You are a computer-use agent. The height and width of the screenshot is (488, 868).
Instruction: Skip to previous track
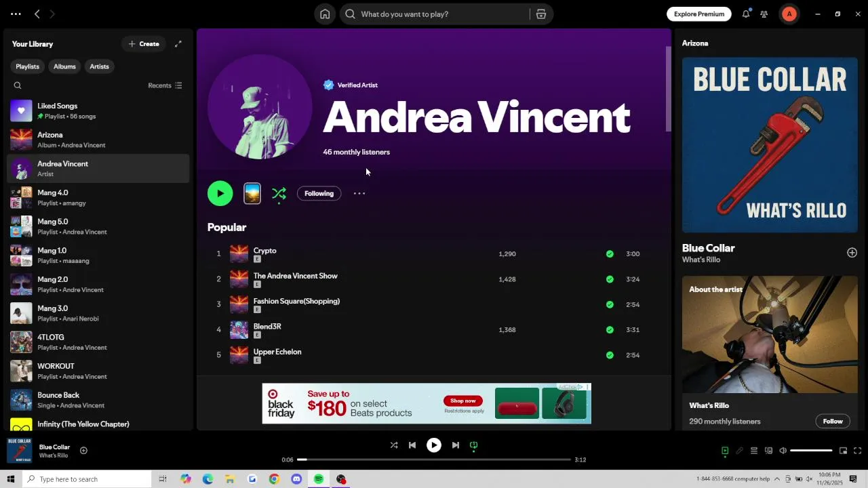point(412,445)
